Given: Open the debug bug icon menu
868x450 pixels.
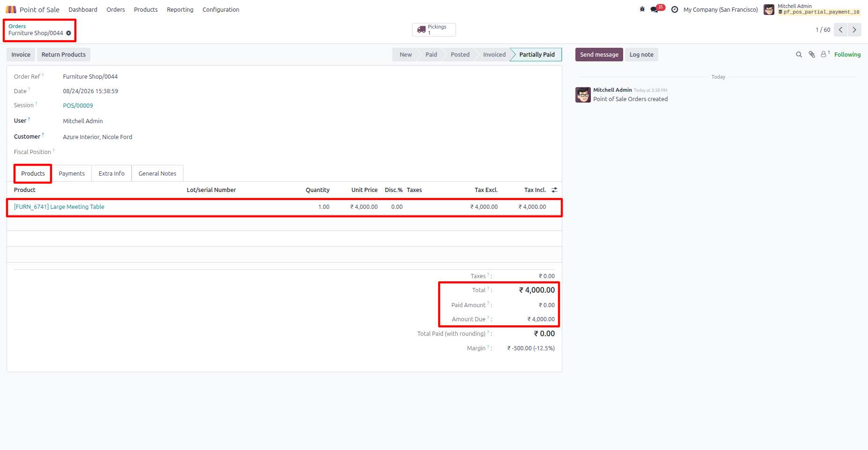Looking at the screenshot, I should coord(642,9).
